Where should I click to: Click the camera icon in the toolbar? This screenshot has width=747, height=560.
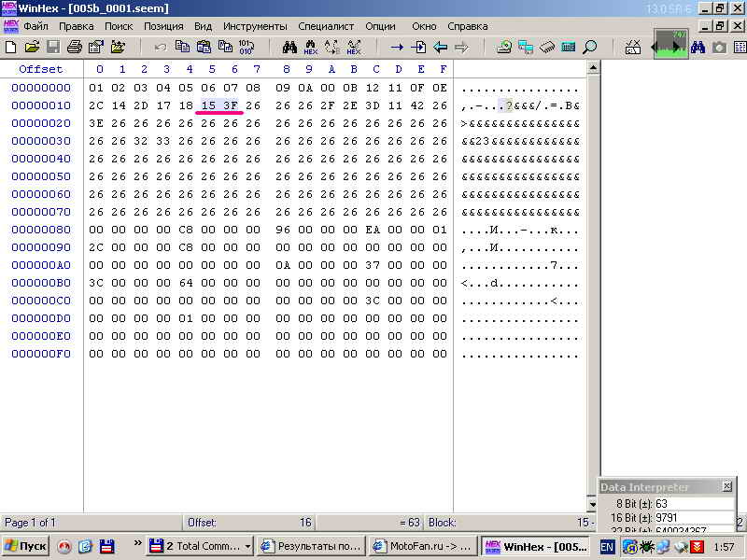point(719,47)
